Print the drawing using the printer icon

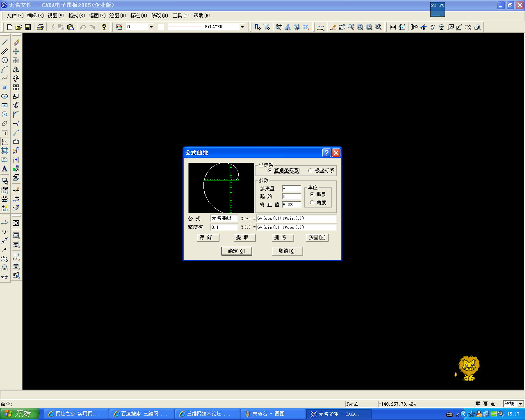click(40, 27)
